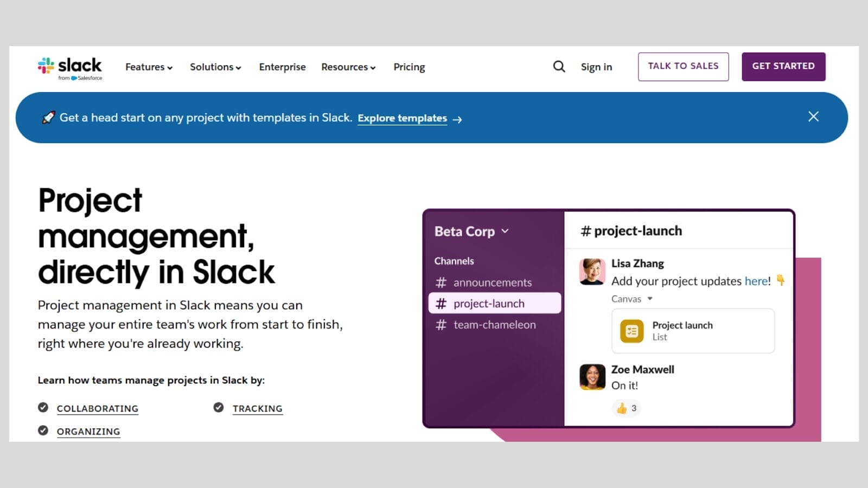868x488 pixels.
Task: Click the rocket icon in the banner
Action: 48,117
